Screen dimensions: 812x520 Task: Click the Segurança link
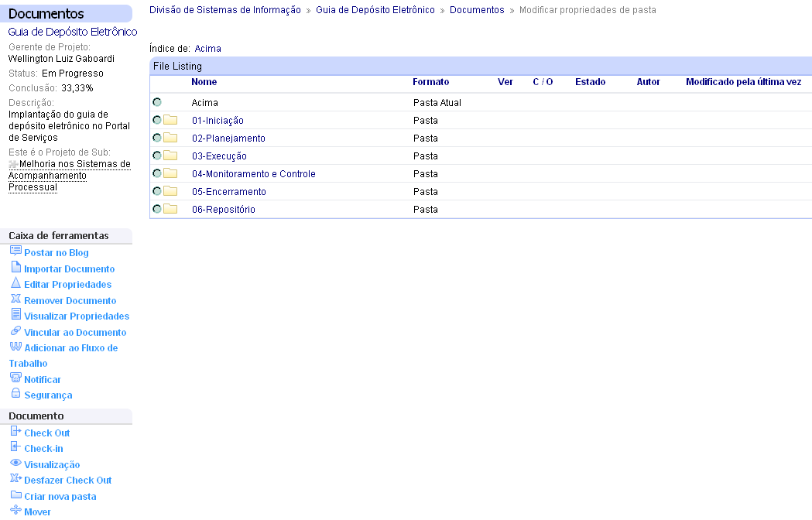[x=48, y=395]
